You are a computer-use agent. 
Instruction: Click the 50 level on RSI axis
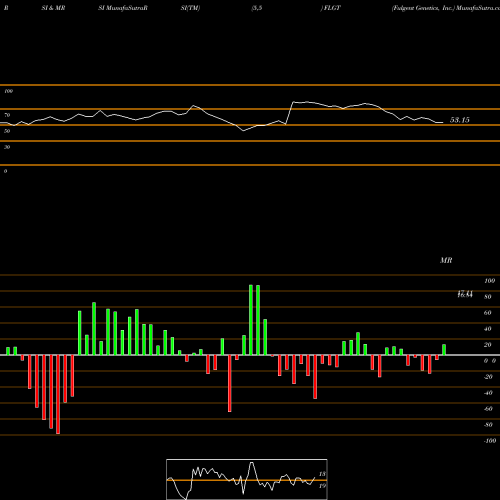[7, 131]
